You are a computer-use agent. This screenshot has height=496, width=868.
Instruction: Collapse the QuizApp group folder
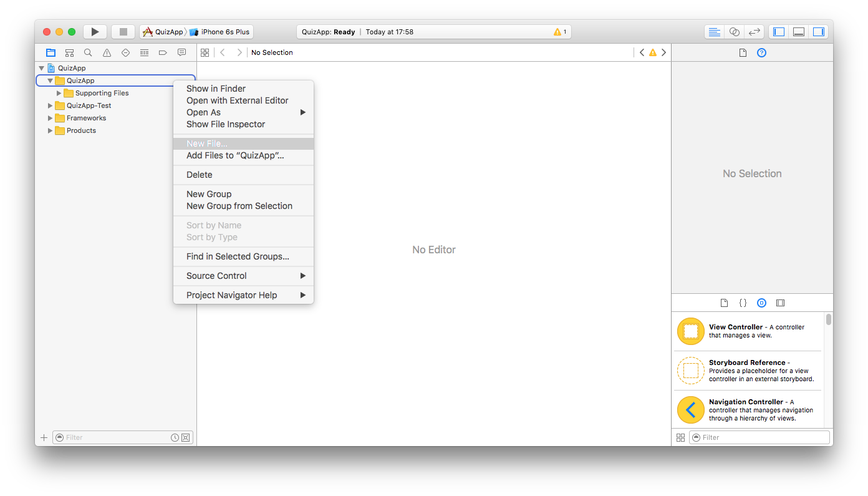point(51,80)
